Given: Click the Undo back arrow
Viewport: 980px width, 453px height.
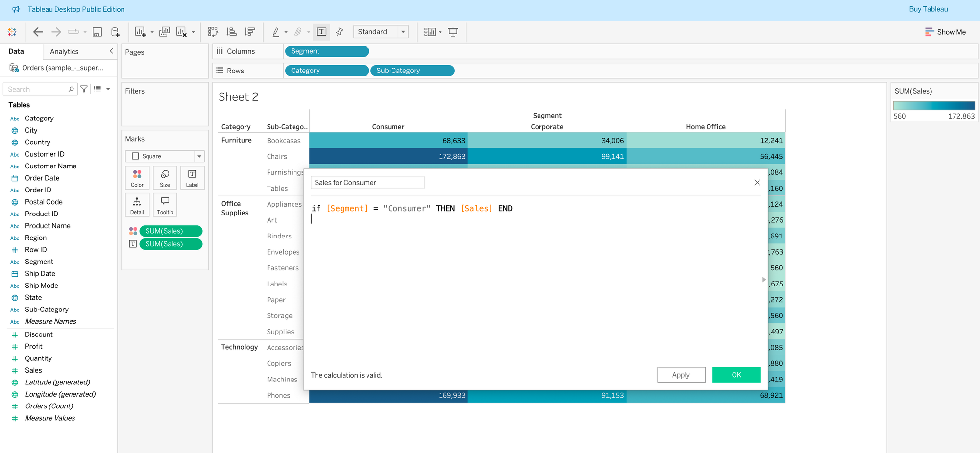Looking at the screenshot, I should [x=38, y=32].
